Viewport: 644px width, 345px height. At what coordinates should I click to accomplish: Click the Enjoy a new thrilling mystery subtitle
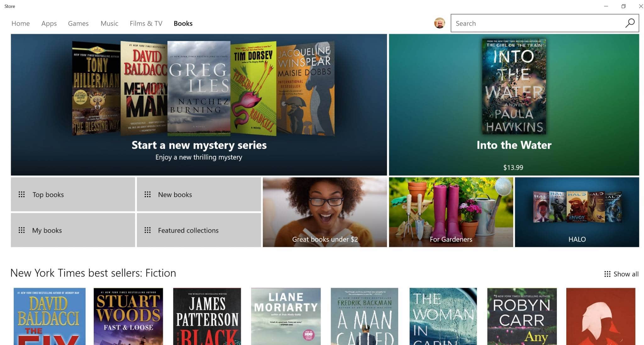(199, 157)
